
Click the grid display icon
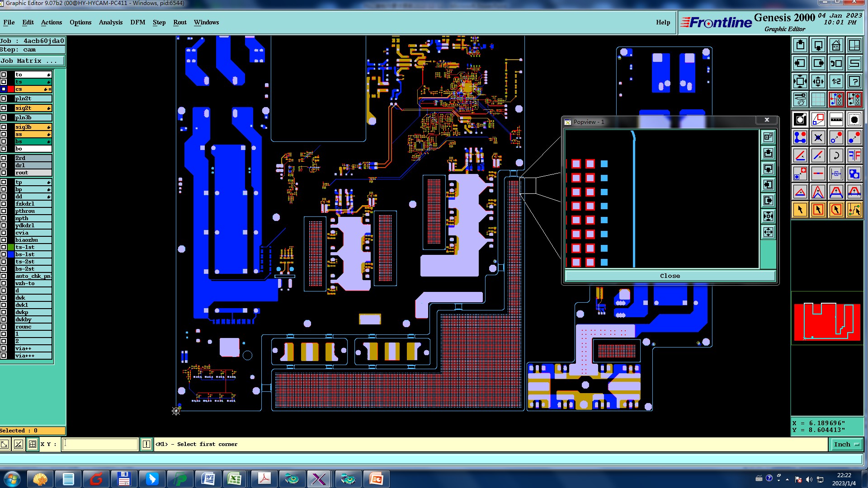(x=818, y=99)
